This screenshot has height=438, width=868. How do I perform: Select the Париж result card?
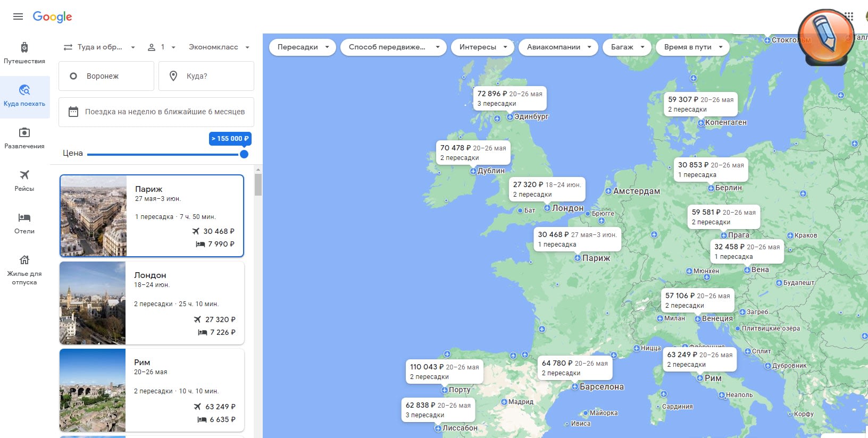tap(152, 216)
